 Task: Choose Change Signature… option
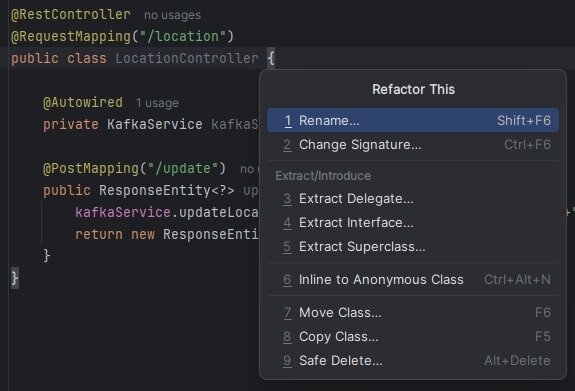(413, 145)
